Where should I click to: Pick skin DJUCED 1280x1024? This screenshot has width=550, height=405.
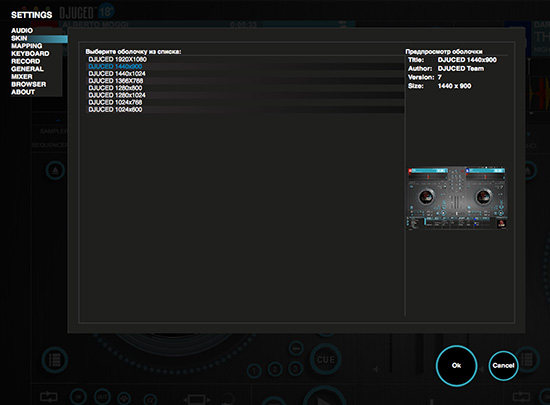click(x=245, y=95)
